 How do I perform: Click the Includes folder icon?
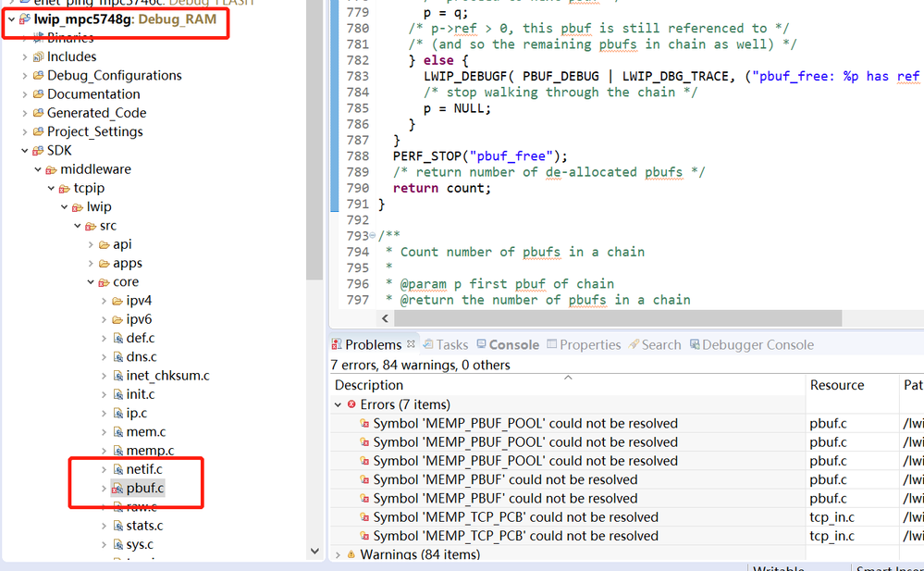(x=38, y=56)
